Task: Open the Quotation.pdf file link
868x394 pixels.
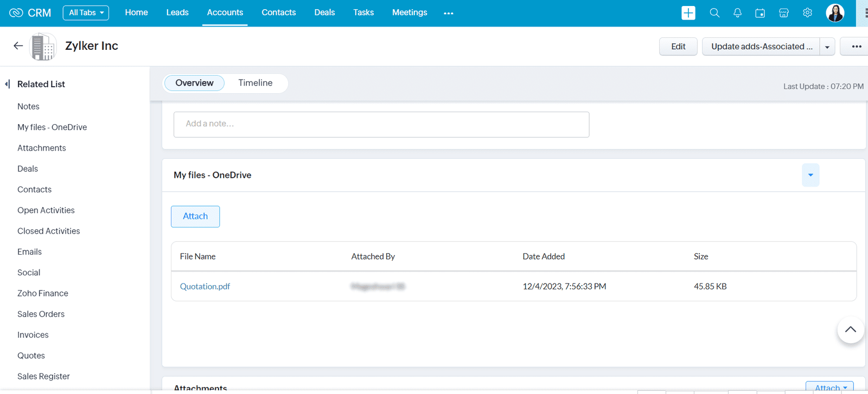Action: pos(205,286)
